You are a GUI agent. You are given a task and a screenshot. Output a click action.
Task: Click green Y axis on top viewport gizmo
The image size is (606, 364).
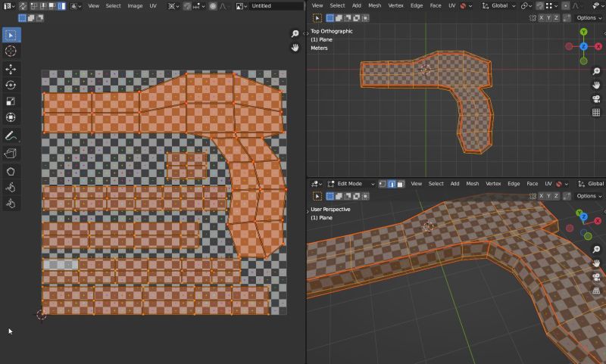pos(583,32)
